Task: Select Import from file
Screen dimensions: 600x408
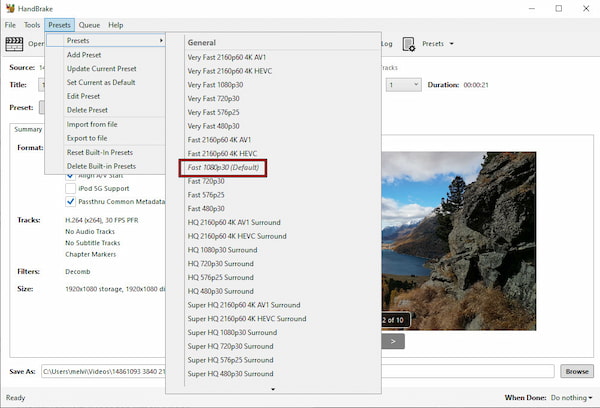Action: click(x=92, y=124)
